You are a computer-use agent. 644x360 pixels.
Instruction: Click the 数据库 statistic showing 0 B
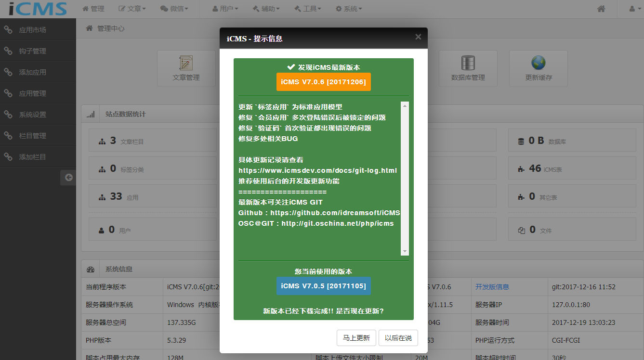(572, 141)
